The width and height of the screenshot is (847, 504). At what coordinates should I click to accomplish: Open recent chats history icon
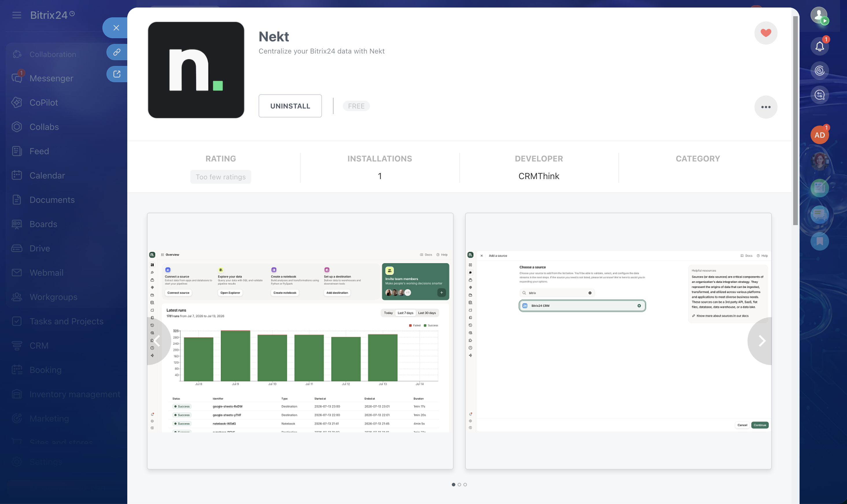pos(820,95)
